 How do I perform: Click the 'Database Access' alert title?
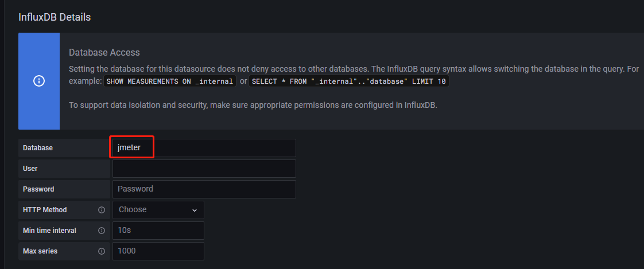104,52
